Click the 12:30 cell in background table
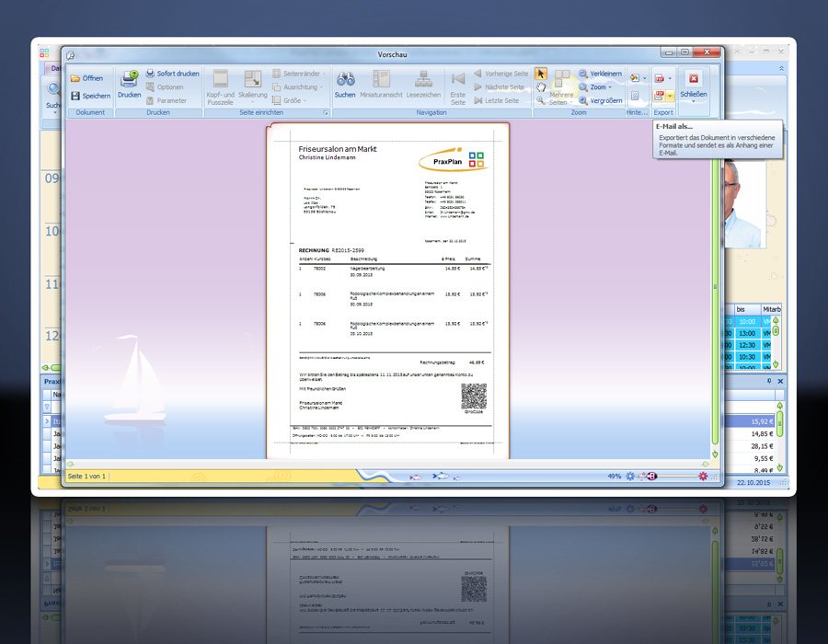 [x=747, y=345]
